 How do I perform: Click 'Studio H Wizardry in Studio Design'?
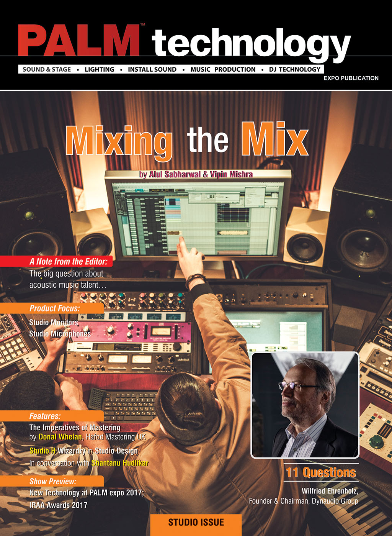coord(83,451)
